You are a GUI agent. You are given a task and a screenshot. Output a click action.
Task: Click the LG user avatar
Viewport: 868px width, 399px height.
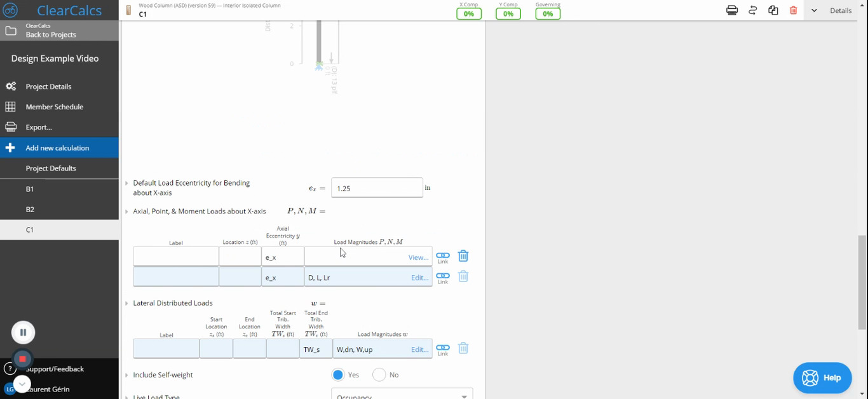point(10,389)
